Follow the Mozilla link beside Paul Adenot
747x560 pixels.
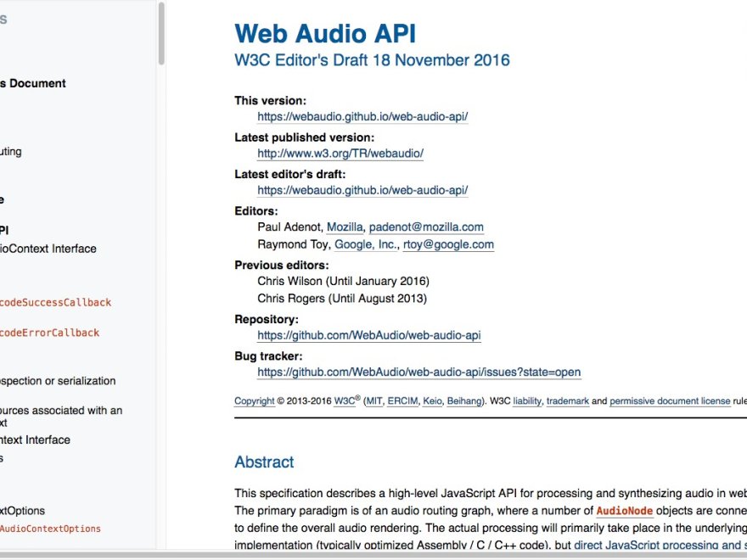coord(345,227)
